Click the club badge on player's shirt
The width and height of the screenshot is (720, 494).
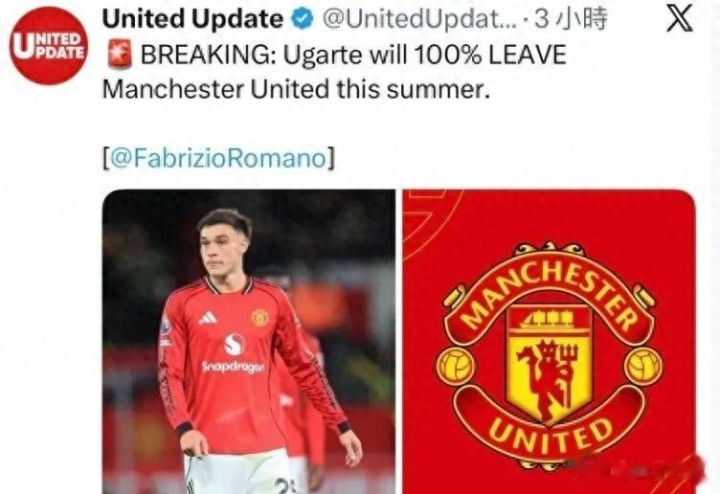(260, 318)
